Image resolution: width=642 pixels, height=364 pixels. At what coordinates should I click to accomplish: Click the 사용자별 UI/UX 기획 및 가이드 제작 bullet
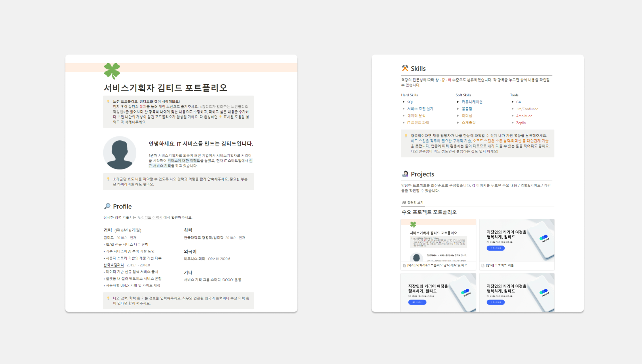coord(132,285)
